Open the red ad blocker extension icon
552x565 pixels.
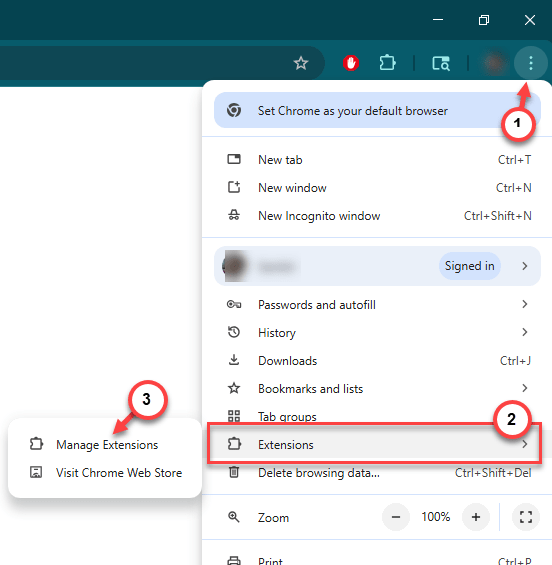pyautogui.click(x=351, y=63)
